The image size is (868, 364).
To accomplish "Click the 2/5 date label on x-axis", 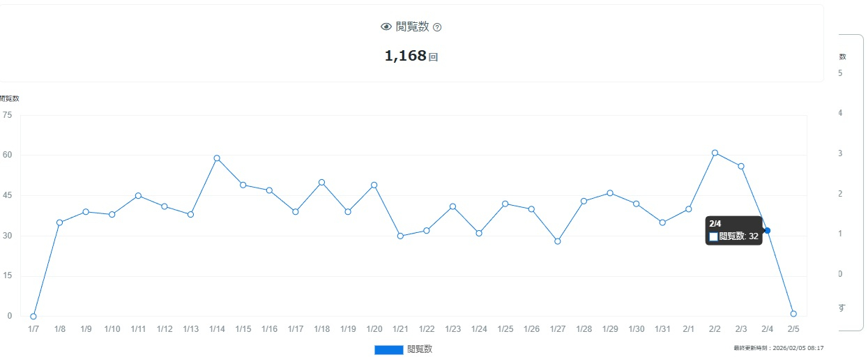I will 793,329.
